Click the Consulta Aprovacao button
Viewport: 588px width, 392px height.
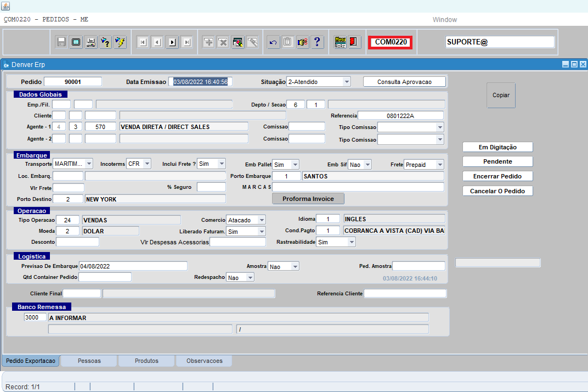click(404, 82)
